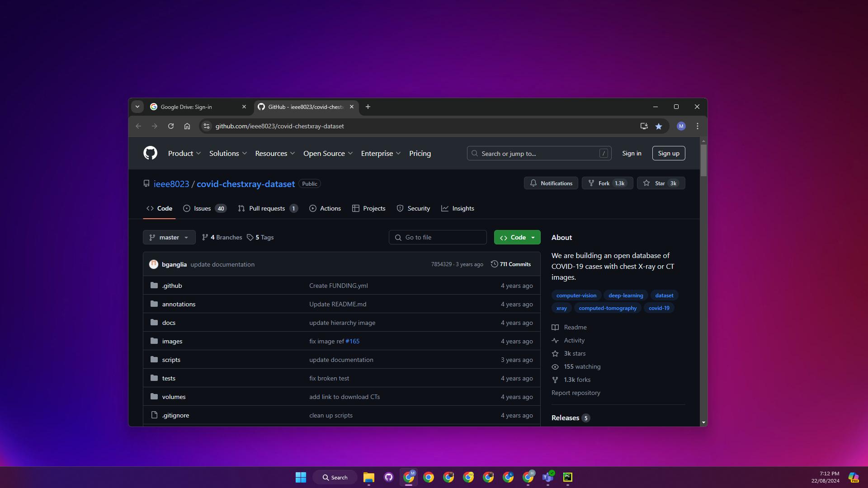
Task: Click the back navigation arrow
Action: [138, 126]
